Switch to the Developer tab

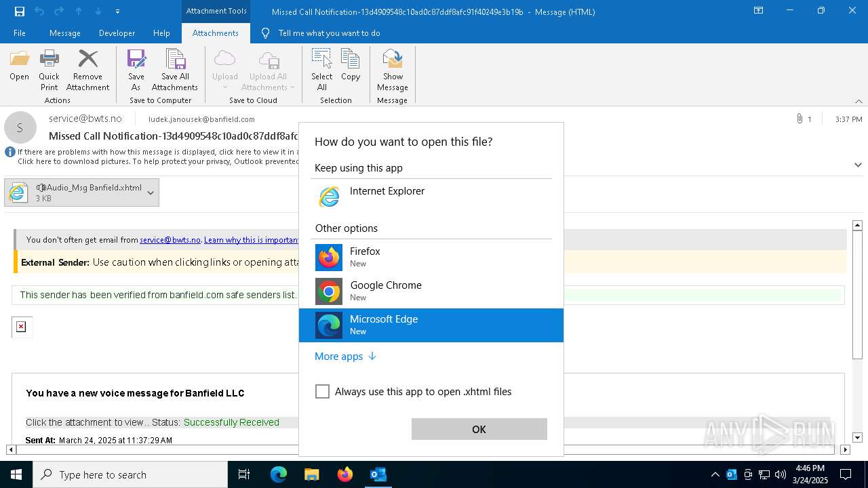(117, 33)
